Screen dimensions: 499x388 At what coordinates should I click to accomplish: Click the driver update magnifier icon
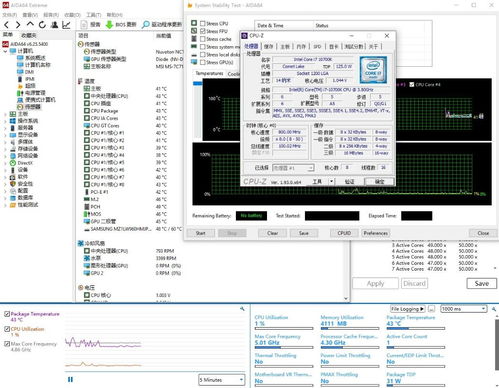pyautogui.click(x=145, y=25)
